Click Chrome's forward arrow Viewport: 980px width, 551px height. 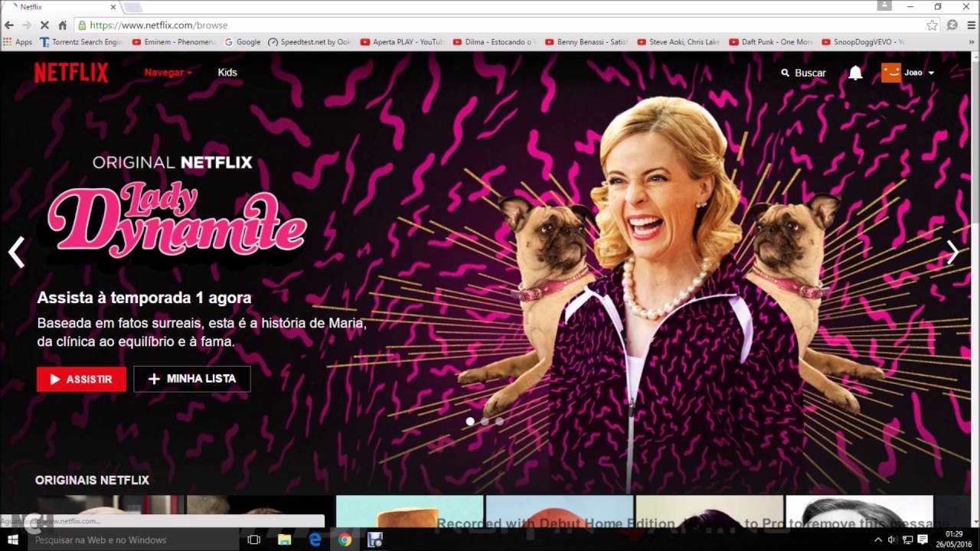[27, 25]
